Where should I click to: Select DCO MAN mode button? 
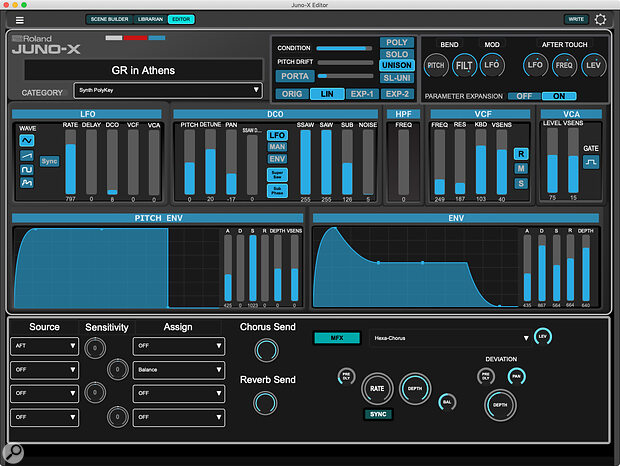click(x=277, y=147)
